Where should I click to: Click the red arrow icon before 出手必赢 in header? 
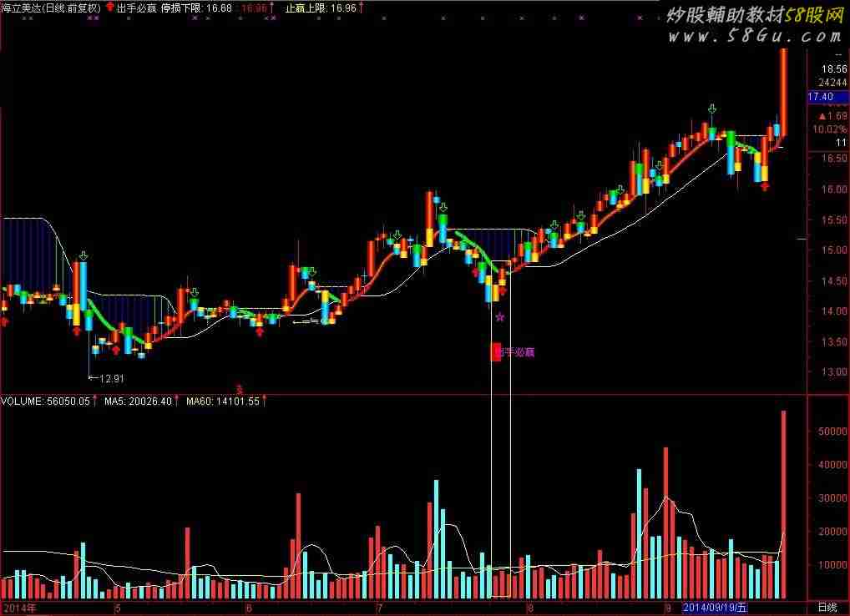(110, 8)
